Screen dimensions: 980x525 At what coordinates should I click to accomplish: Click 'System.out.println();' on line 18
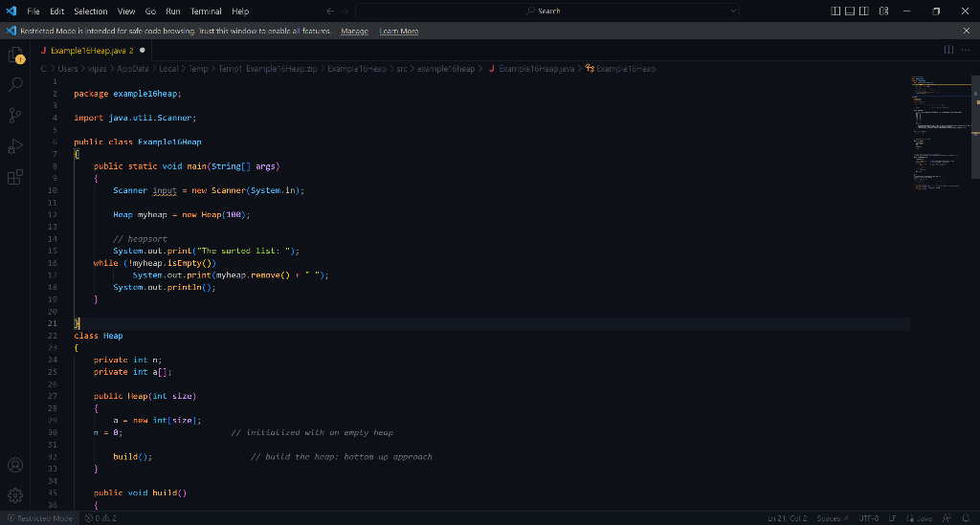[165, 287]
